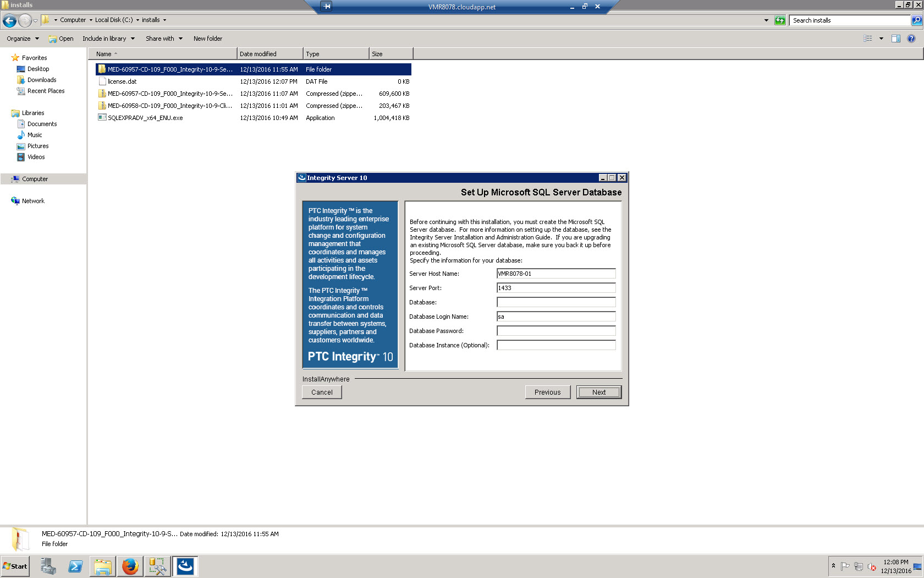Click into the empty Database field
The width and height of the screenshot is (924, 578).
tap(556, 302)
